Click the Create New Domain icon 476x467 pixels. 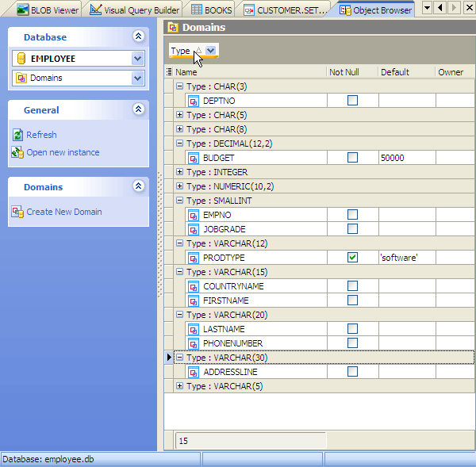[x=17, y=212]
